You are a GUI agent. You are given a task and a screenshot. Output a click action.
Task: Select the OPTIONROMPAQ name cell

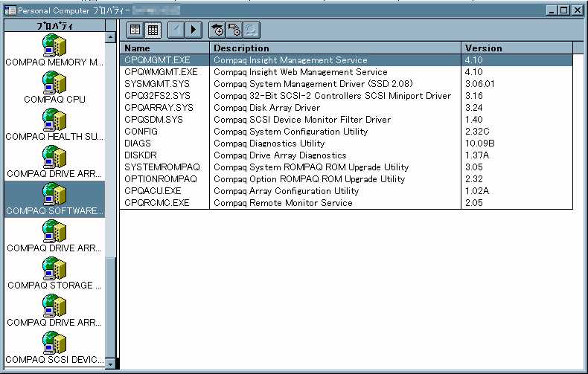(161, 179)
